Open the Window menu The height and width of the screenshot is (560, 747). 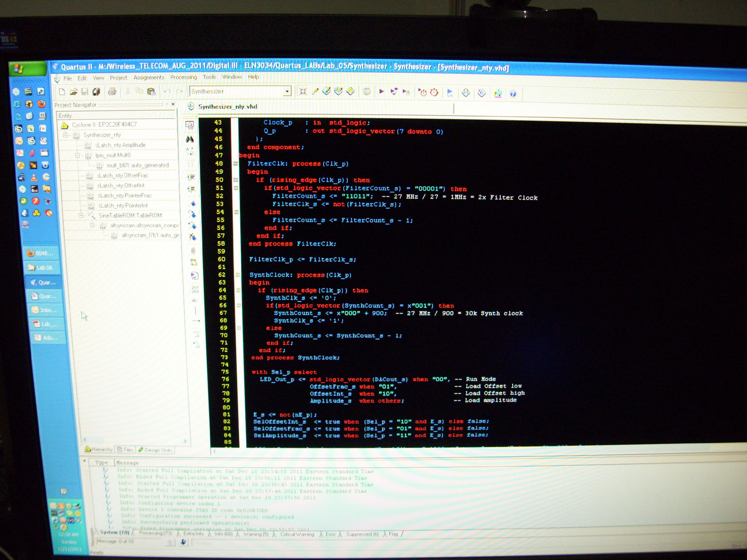232,77
